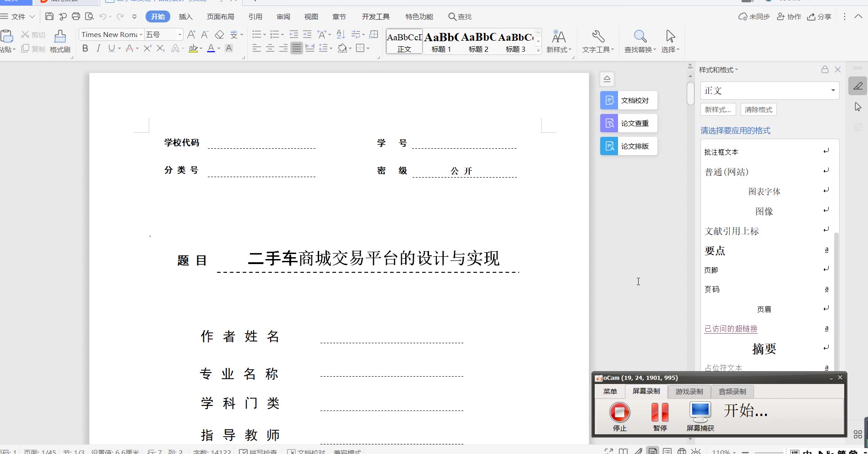
Task: Toggle bold formatting
Action: pyautogui.click(x=85, y=49)
